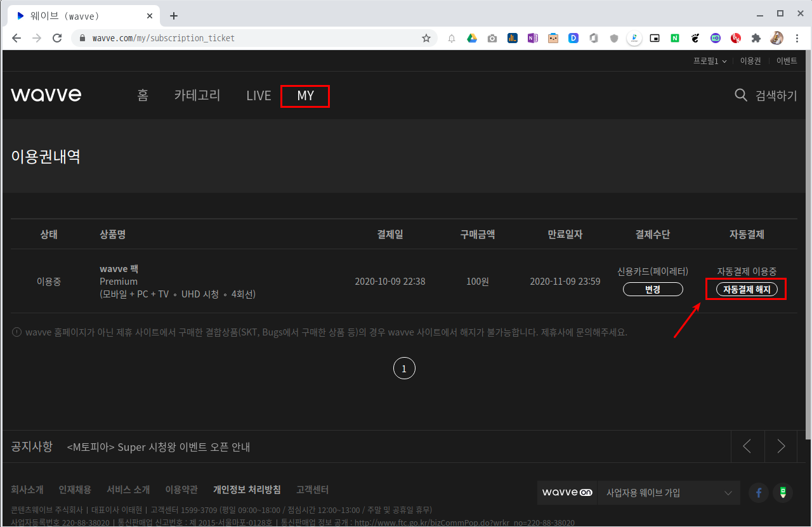812x527 pixels.
Task: Open the Chrome three-dot menu
Action: click(797, 38)
